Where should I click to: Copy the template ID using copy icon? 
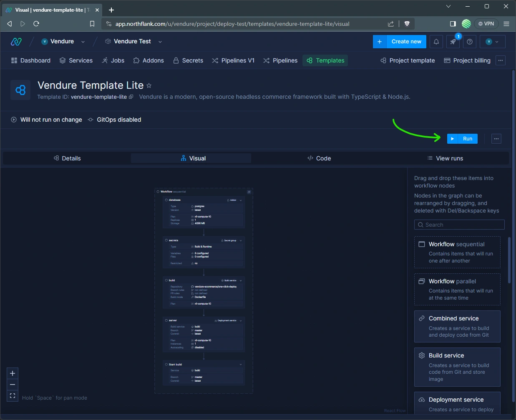pyautogui.click(x=131, y=97)
